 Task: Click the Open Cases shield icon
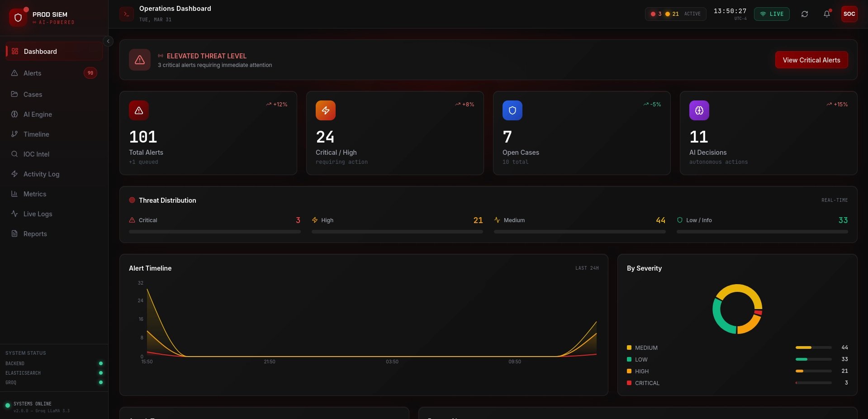pyautogui.click(x=512, y=110)
